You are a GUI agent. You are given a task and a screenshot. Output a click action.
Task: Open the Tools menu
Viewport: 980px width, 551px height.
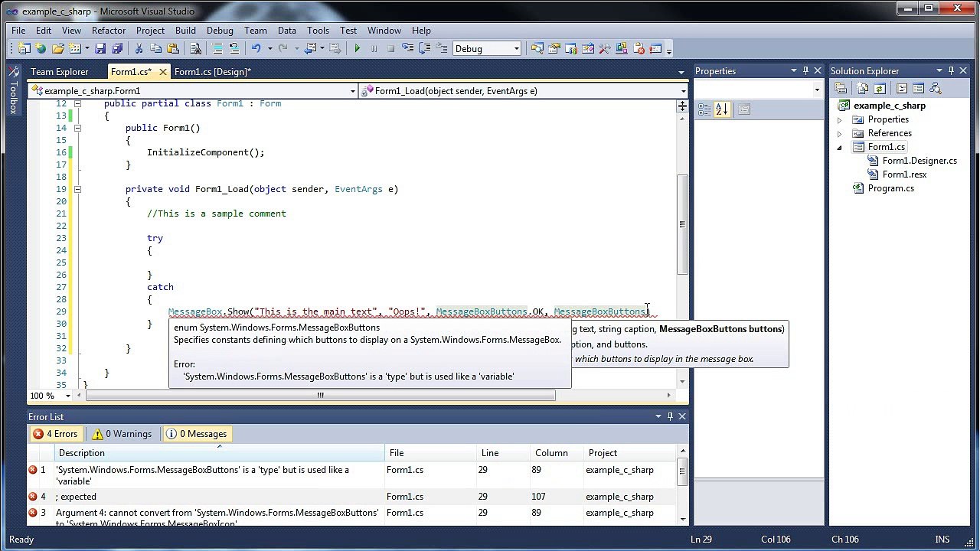[x=318, y=31]
